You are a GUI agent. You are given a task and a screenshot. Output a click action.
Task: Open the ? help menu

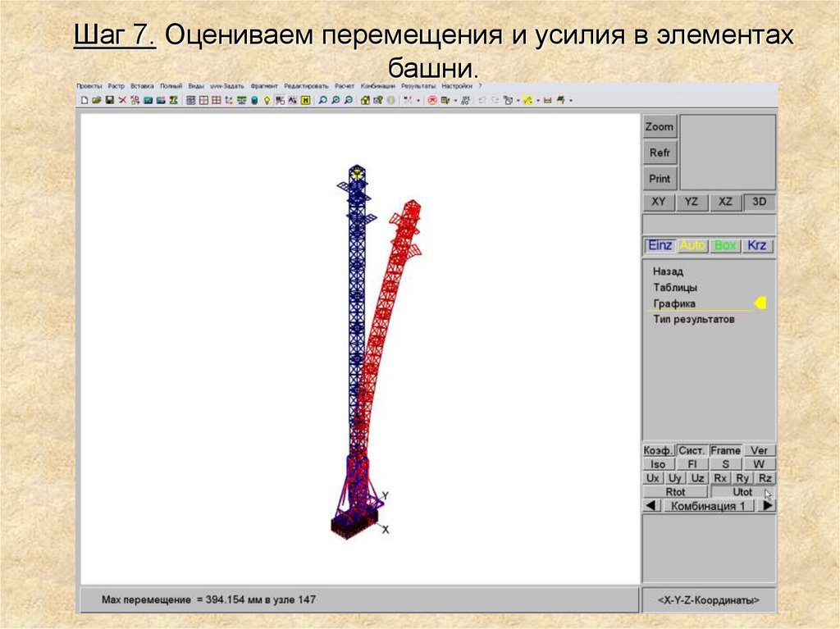click(480, 86)
